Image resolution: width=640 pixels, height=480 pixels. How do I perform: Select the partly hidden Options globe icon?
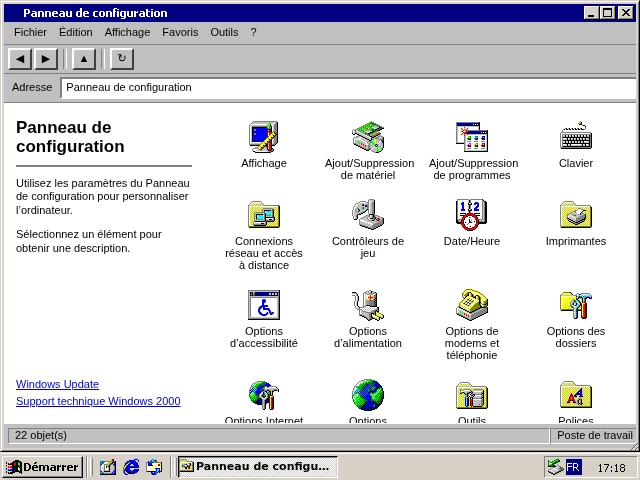tap(368, 395)
